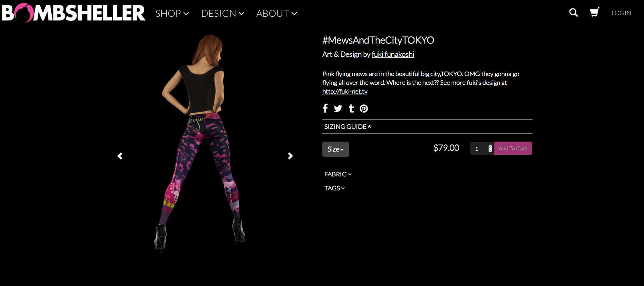Viewport: 644px width, 286px height.
Task: Open the Size dropdown
Action: click(335, 149)
